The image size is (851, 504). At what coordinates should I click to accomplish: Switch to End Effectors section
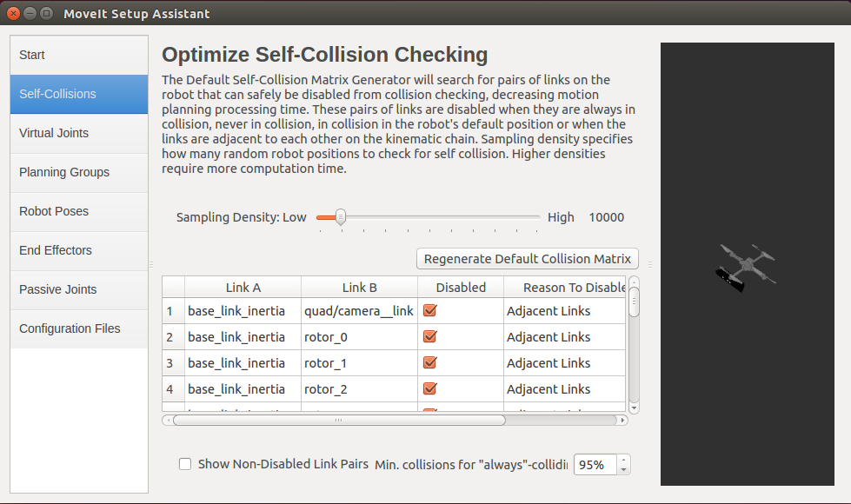[78, 250]
